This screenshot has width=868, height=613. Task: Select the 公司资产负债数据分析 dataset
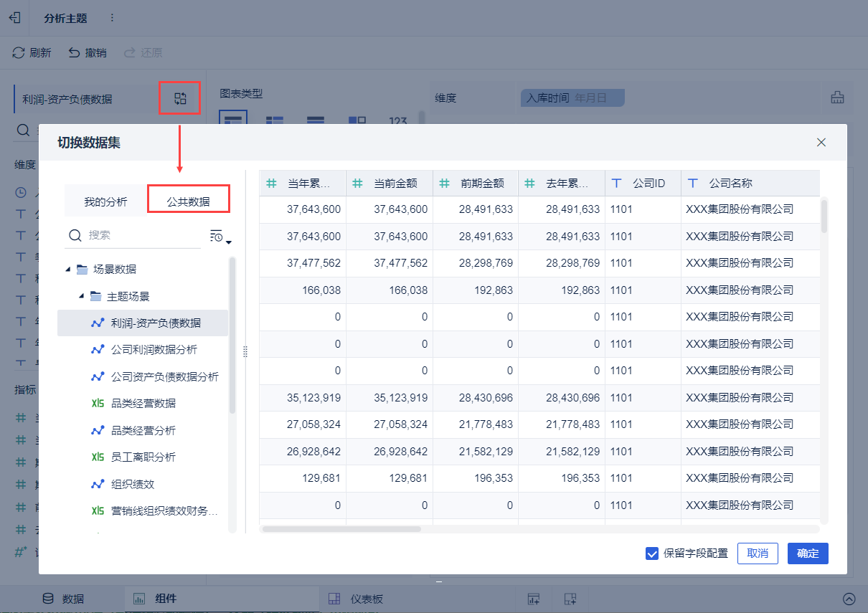pyautogui.click(x=143, y=376)
